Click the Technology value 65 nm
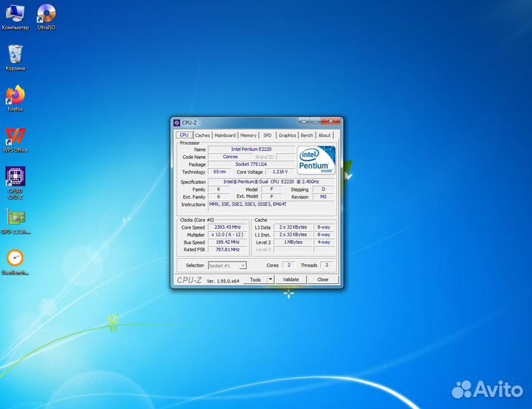Image resolution: width=532 pixels, height=409 pixels. pyautogui.click(x=219, y=171)
